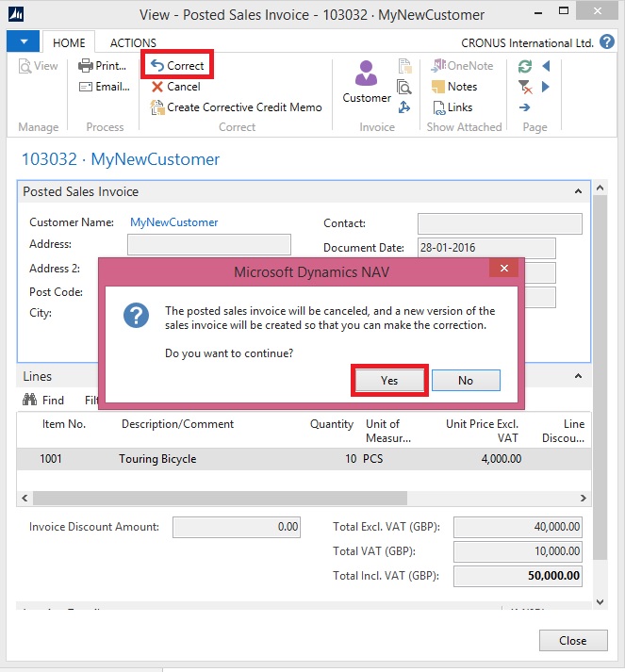The width and height of the screenshot is (625, 672).
Task: Switch to the ACTIONS ribbon tab
Action: pos(134,43)
